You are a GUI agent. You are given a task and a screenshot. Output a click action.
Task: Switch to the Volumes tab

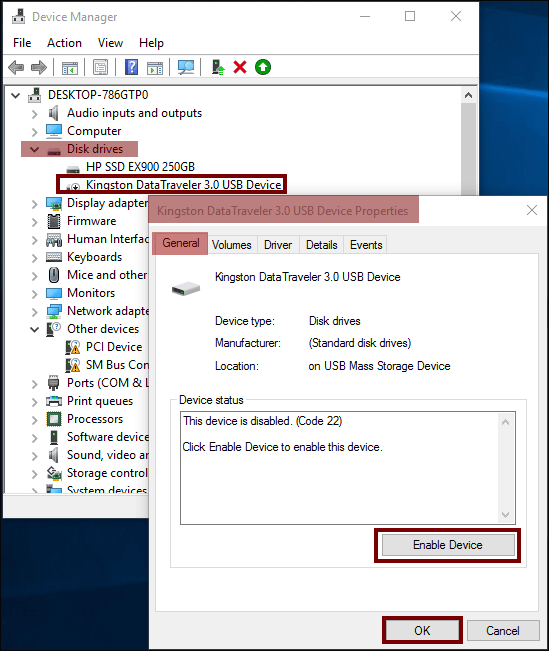232,245
